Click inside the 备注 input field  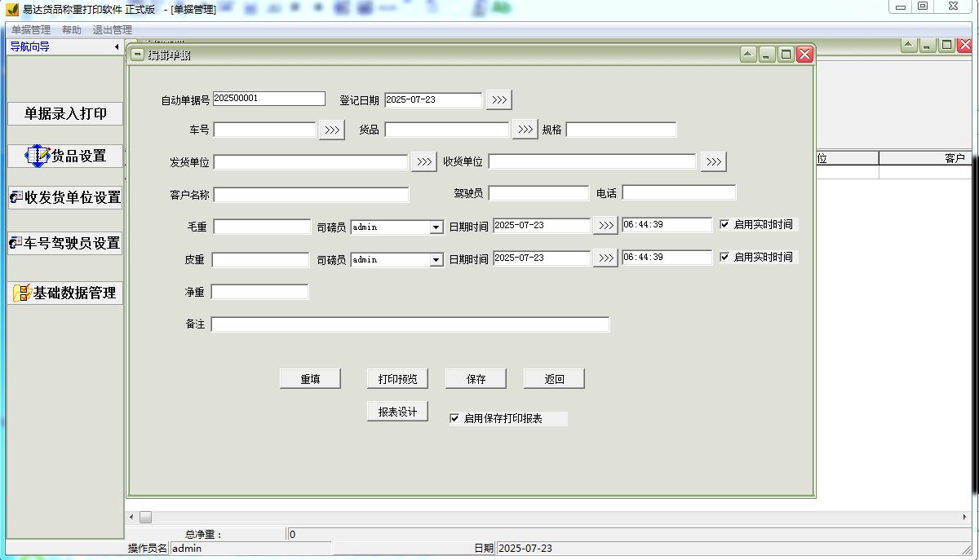click(x=408, y=324)
